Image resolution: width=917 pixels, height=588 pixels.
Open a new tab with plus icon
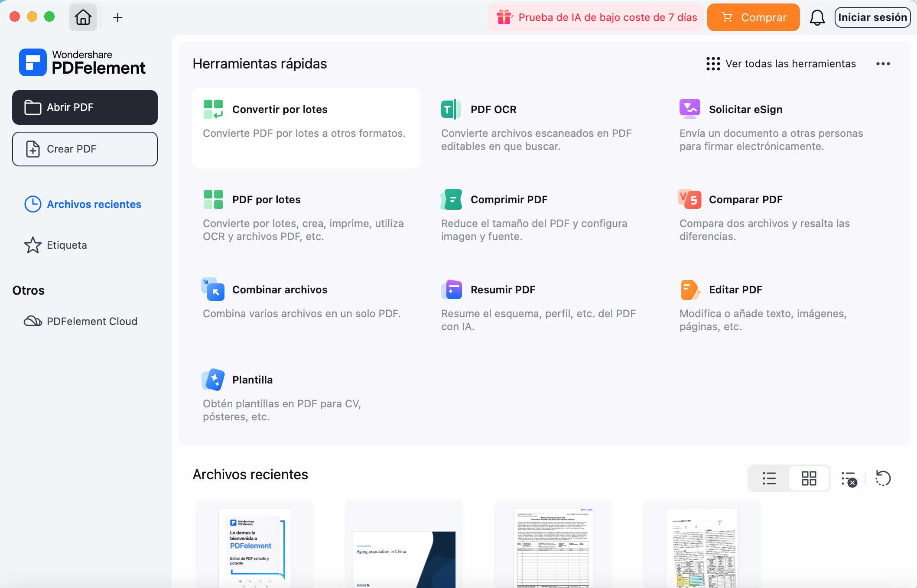click(117, 17)
